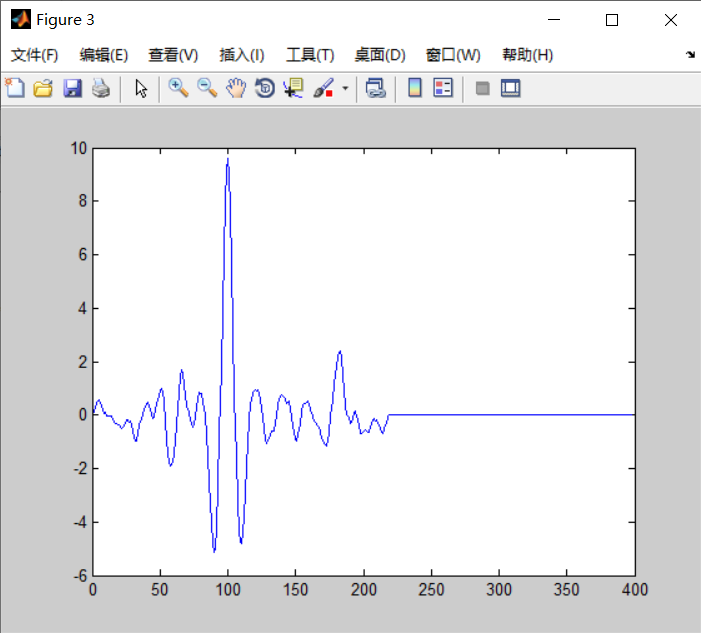
Task: Click the Figure 3 window title text
Action: (65, 20)
